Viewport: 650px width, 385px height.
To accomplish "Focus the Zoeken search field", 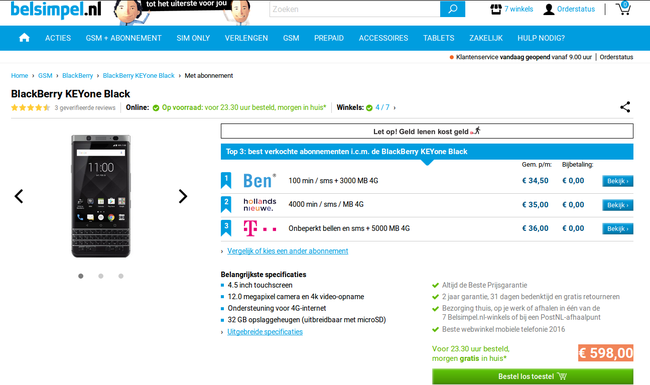I will point(354,9).
